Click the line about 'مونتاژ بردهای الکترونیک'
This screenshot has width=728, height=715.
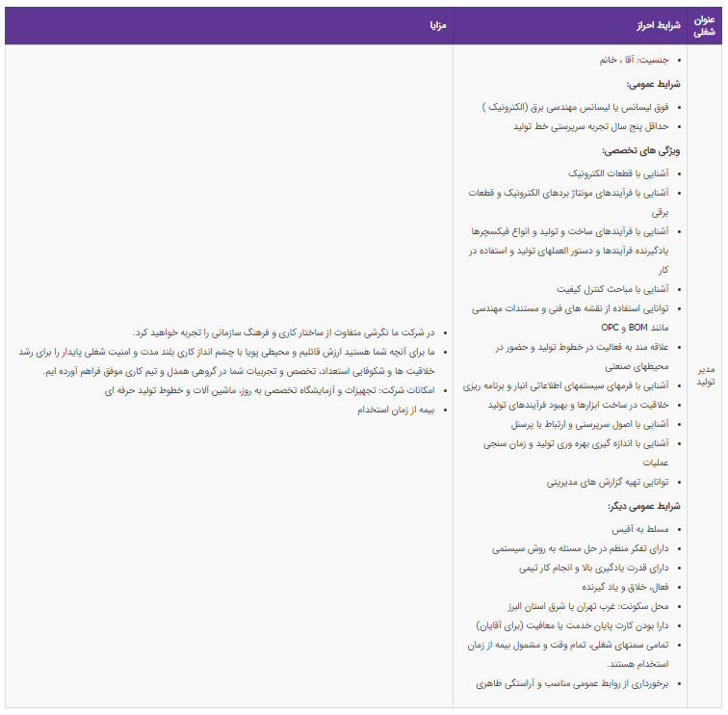[x=569, y=202]
